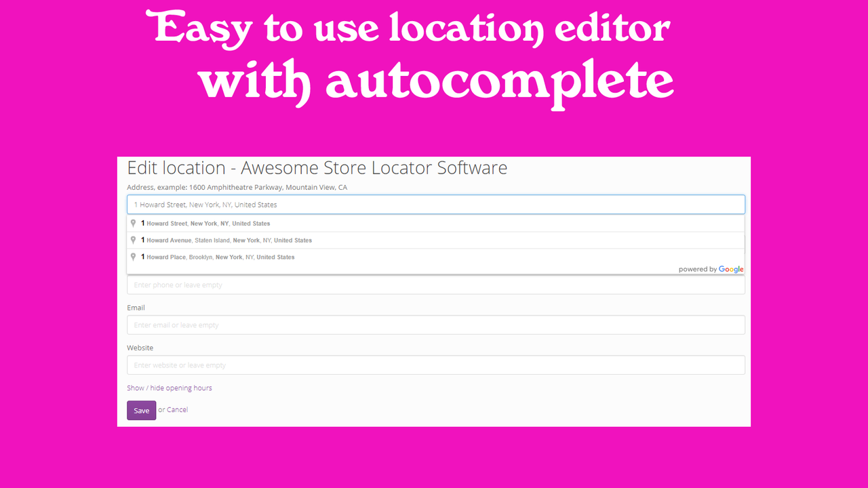Pick the Howard Place, Brooklyn suggestion
This screenshot has width=868, height=488.
pos(217,257)
